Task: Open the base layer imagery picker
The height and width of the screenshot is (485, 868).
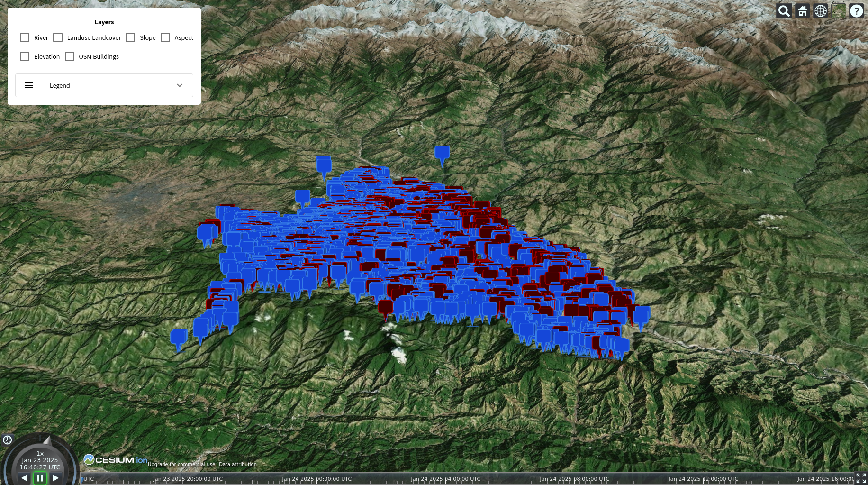Action: [839, 11]
